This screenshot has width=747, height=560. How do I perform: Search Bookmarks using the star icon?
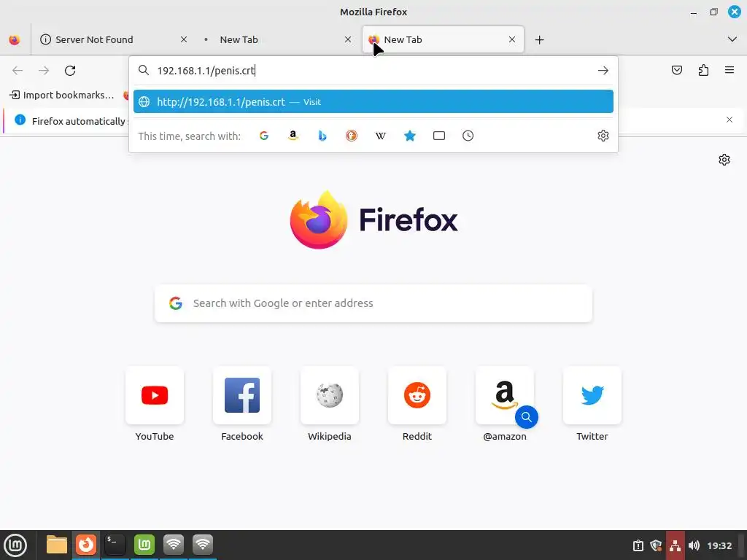pyautogui.click(x=410, y=136)
